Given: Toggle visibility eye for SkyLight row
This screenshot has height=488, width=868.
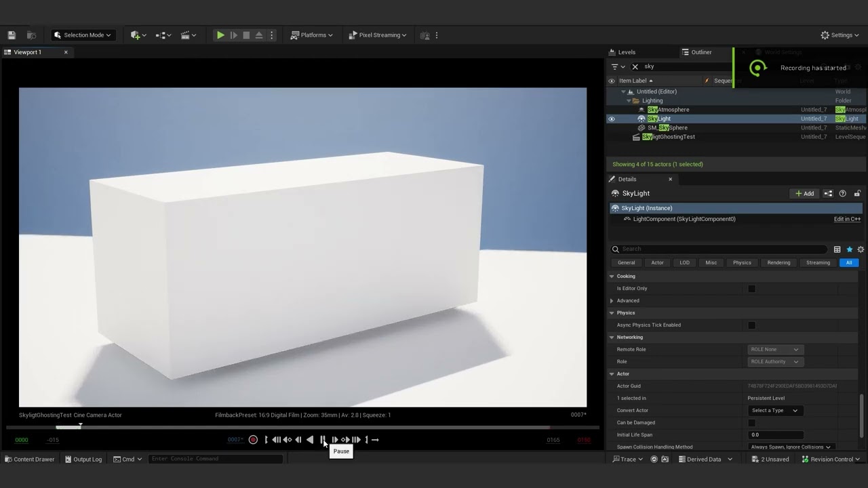Looking at the screenshot, I should coord(611,119).
